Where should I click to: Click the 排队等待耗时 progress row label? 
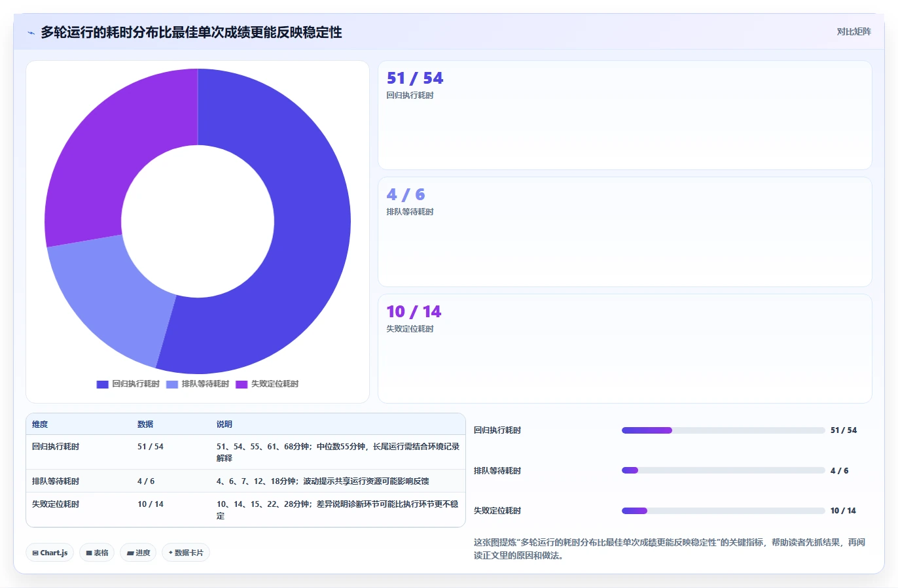497,471
